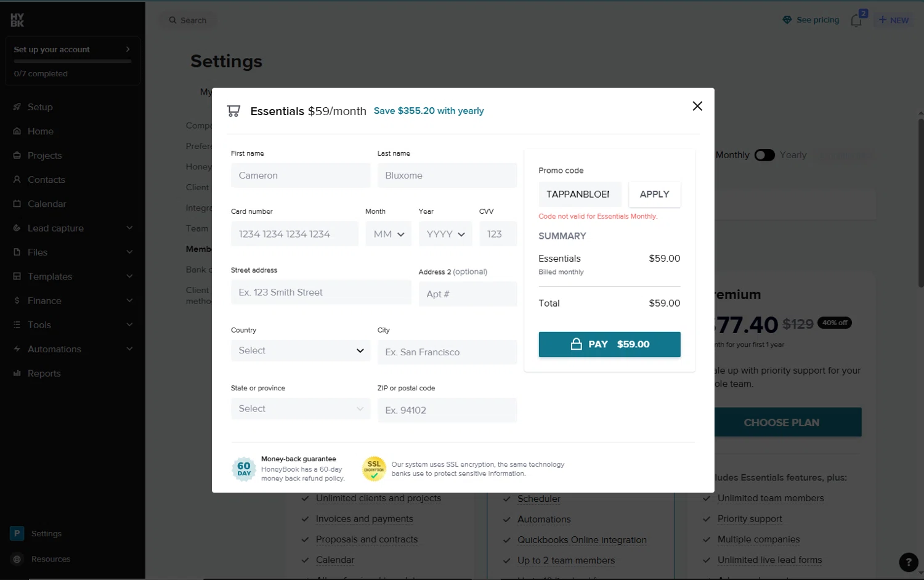Click the 60 DAY money-back badge
This screenshot has width=924, height=580.
(x=244, y=469)
